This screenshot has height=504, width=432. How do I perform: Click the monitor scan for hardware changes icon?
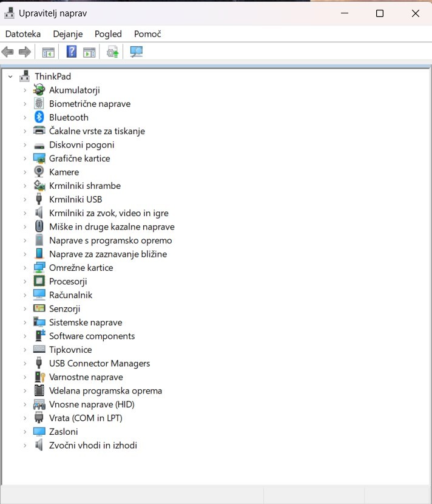click(137, 52)
